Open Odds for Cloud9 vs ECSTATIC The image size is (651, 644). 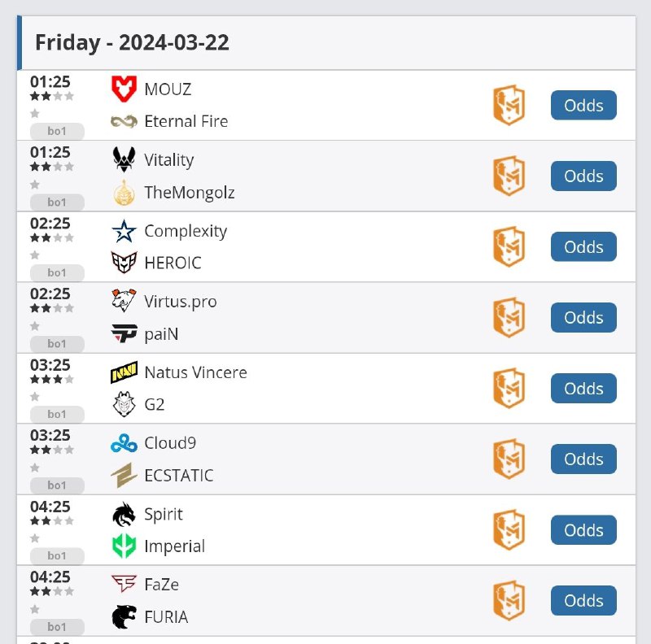tap(583, 459)
